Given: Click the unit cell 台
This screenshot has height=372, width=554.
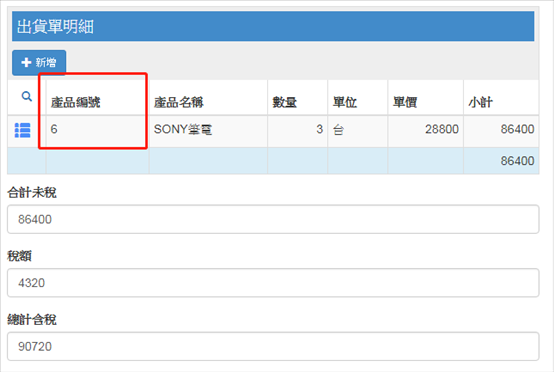Looking at the screenshot, I should pyautogui.click(x=358, y=131).
